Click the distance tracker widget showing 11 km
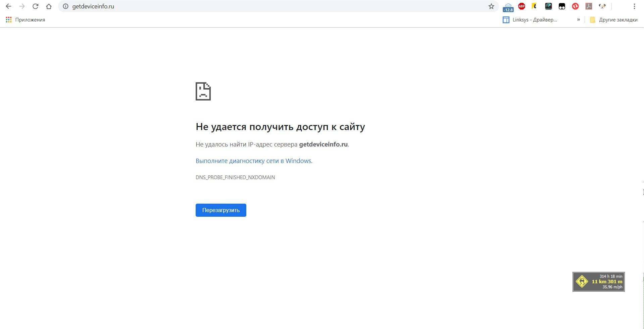The image size is (644, 329). [x=598, y=282]
